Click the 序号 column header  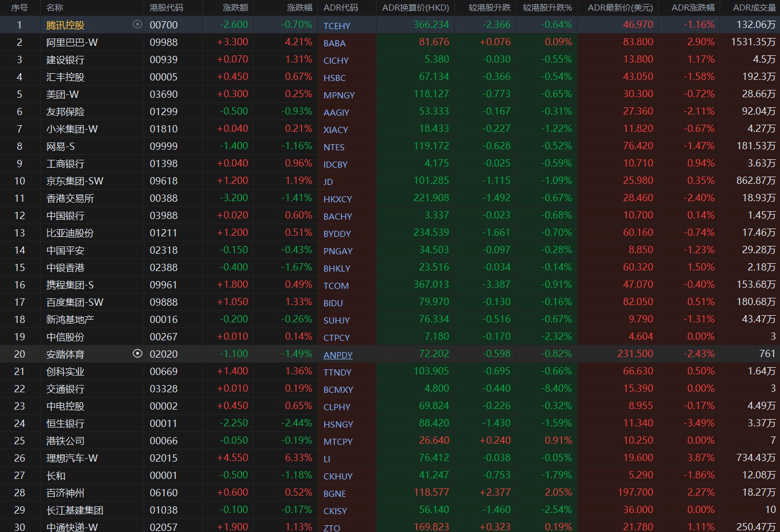[19, 8]
